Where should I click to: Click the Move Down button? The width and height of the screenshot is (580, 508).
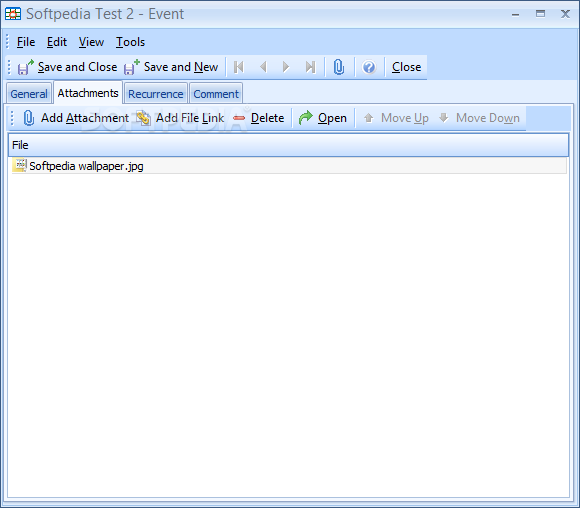[x=479, y=118]
